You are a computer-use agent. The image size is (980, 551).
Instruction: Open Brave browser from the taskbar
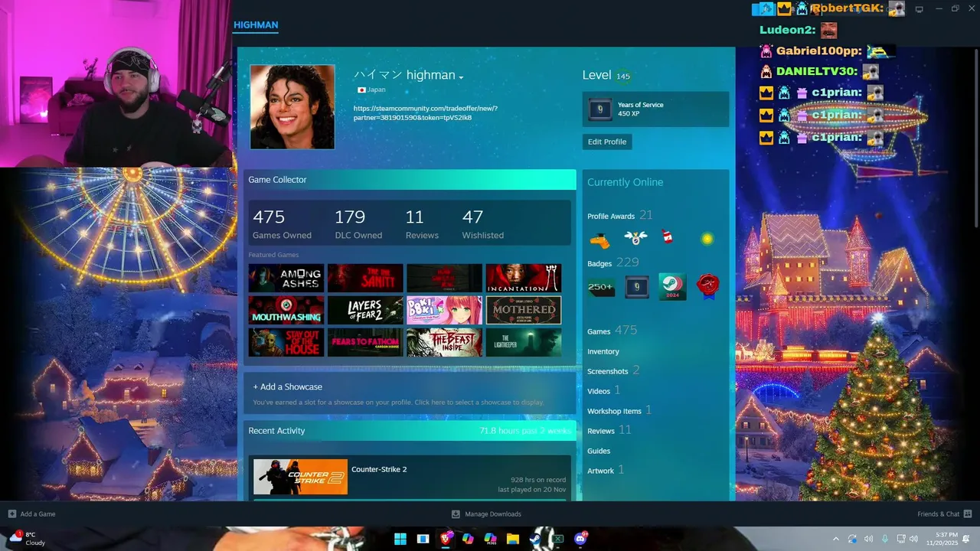446,539
